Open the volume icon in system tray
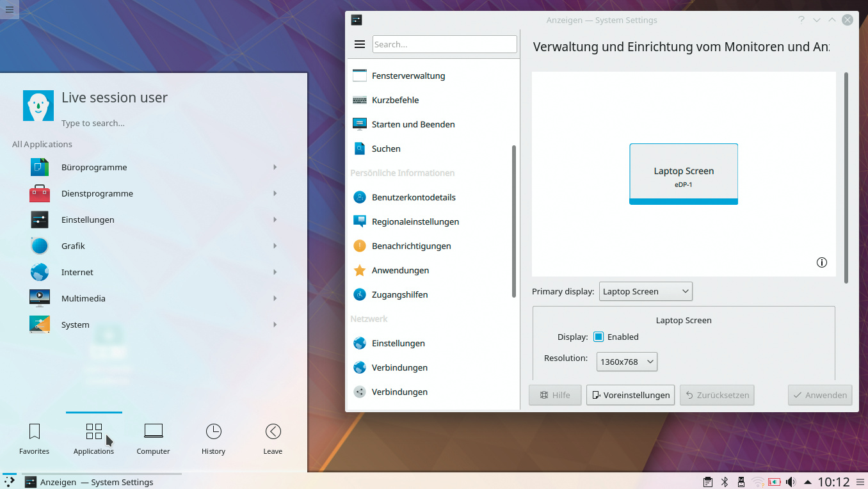 (791, 482)
